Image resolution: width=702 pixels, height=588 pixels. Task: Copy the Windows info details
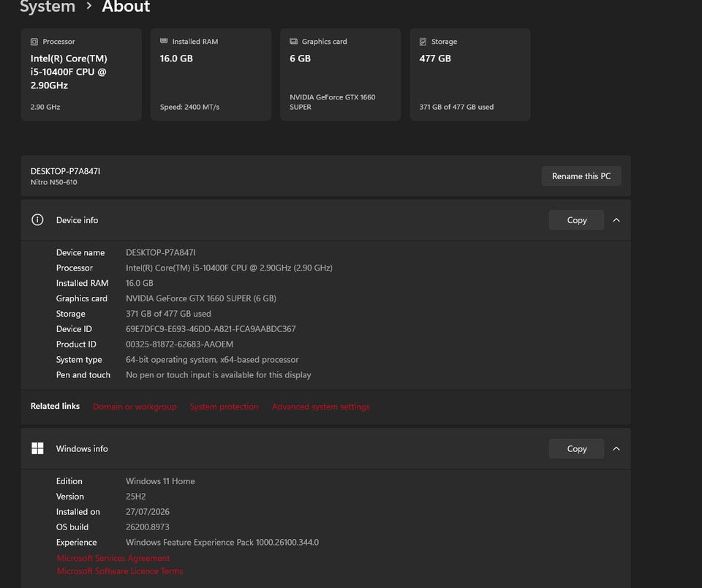coord(577,448)
